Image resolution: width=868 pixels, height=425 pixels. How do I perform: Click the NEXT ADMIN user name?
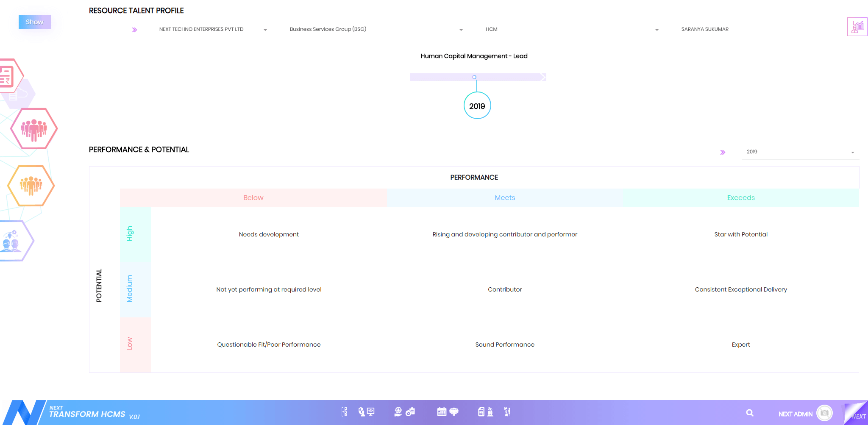pos(795,414)
